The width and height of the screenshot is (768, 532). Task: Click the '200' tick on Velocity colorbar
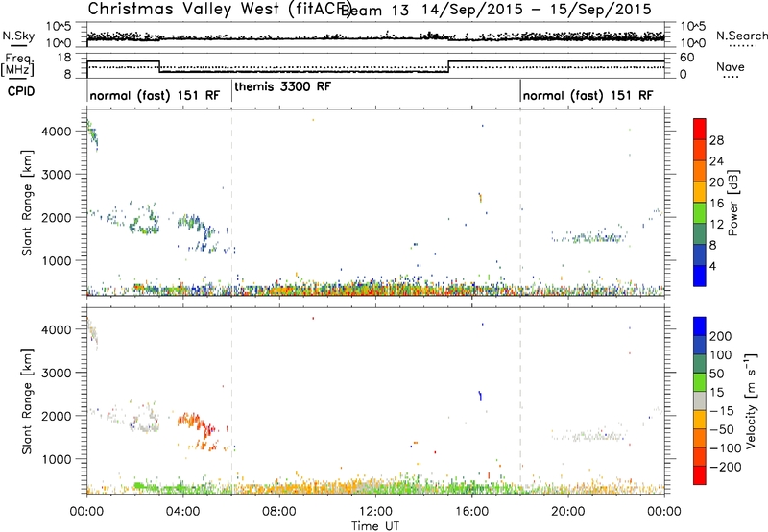tap(721, 336)
